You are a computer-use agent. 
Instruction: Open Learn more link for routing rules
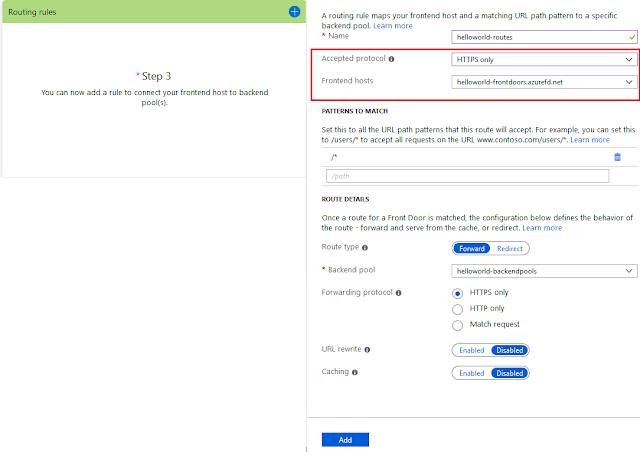pos(393,26)
